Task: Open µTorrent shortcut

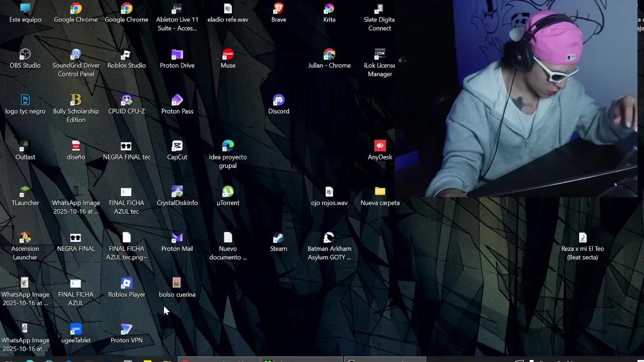Action: [228, 197]
